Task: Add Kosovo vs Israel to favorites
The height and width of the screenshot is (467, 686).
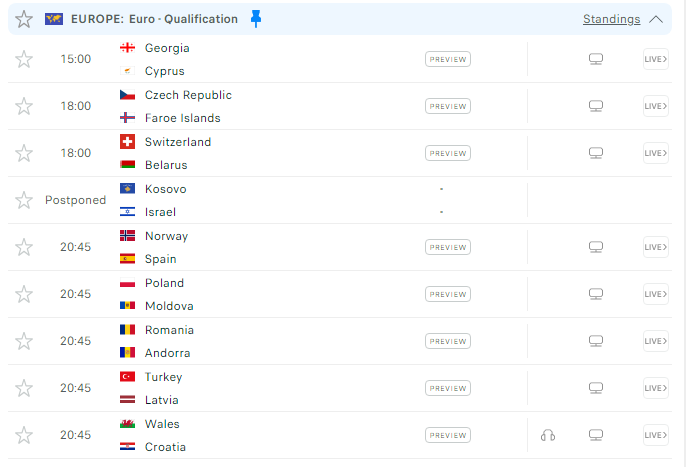Action: (x=24, y=200)
